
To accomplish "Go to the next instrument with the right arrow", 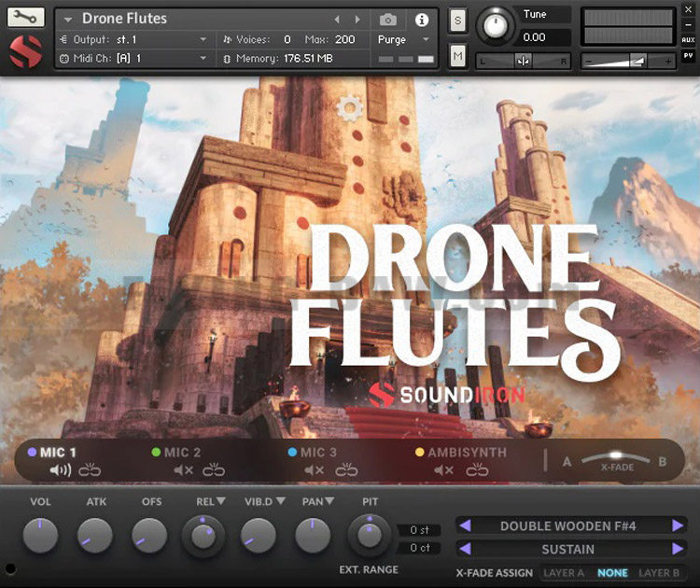I will (x=357, y=20).
